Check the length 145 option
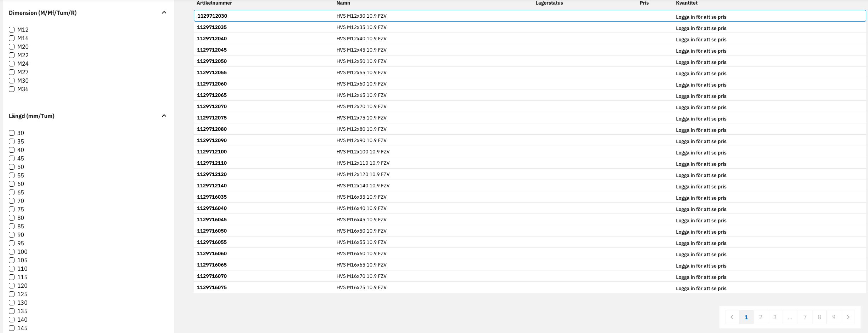 tap(12, 328)
